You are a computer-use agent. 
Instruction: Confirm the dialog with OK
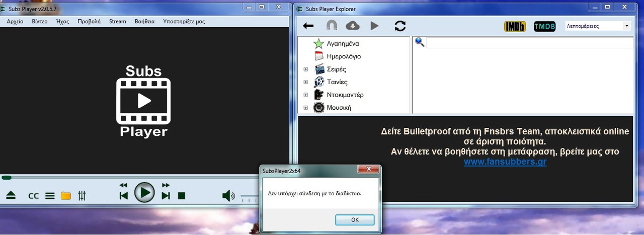coord(355,220)
